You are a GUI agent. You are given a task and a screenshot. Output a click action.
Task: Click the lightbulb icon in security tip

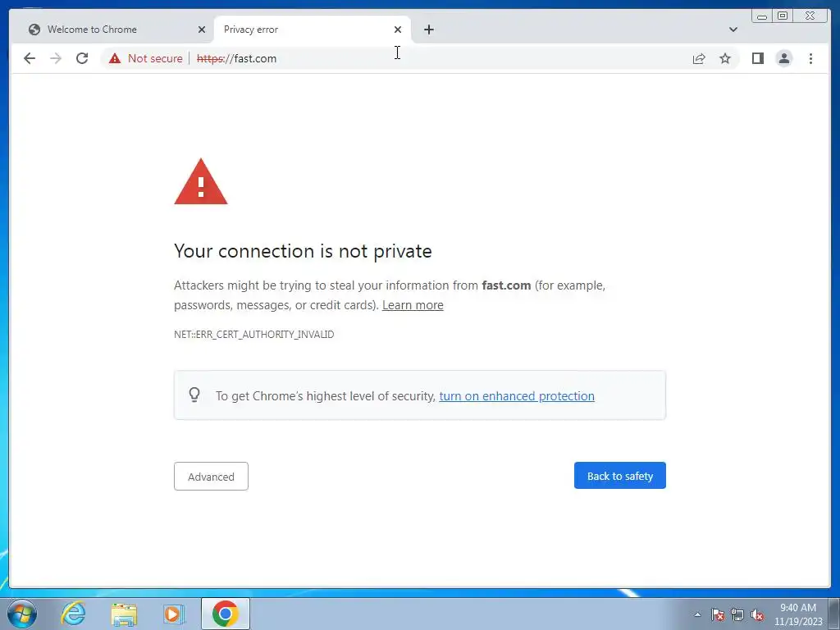point(194,395)
